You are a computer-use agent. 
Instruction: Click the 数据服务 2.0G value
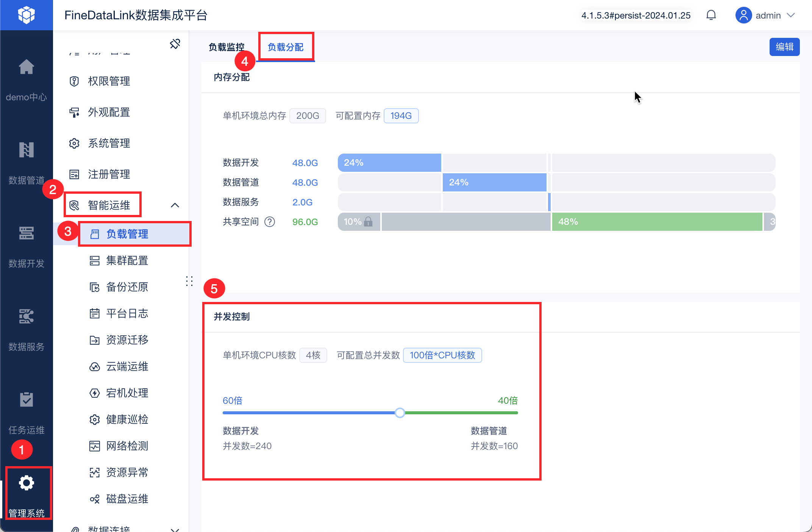[x=302, y=202]
